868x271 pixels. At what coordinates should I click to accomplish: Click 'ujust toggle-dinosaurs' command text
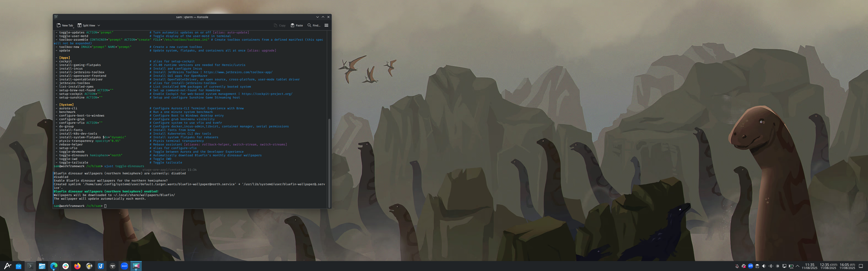click(124, 166)
